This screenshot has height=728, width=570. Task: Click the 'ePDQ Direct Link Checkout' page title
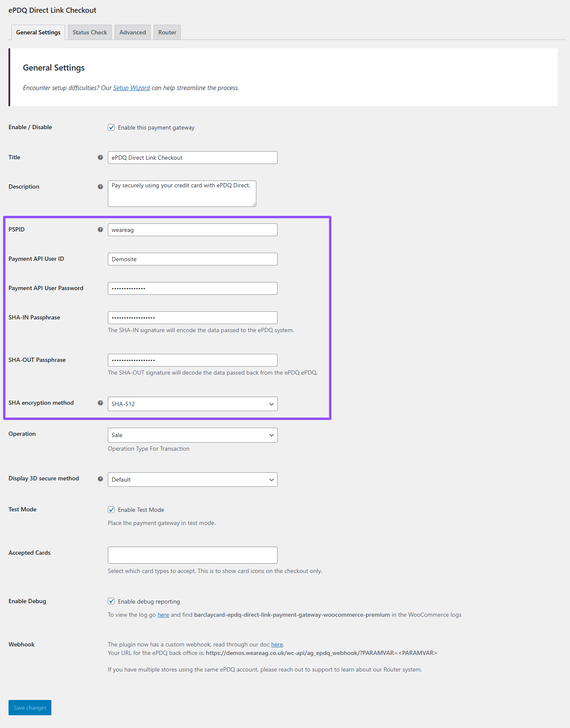pyautogui.click(x=52, y=10)
